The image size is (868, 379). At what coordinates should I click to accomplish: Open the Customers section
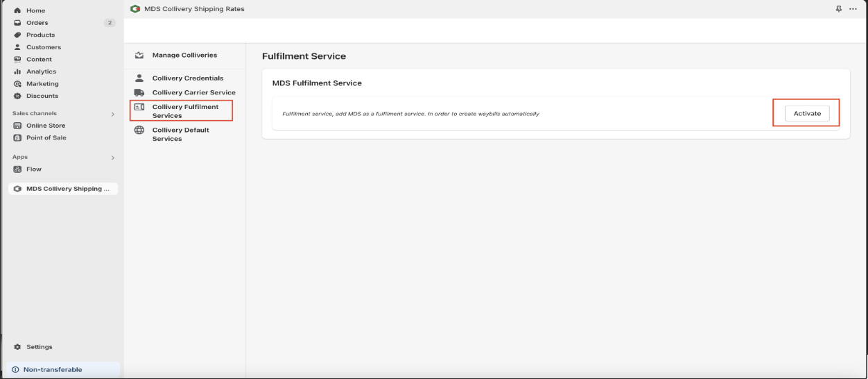click(x=43, y=47)
